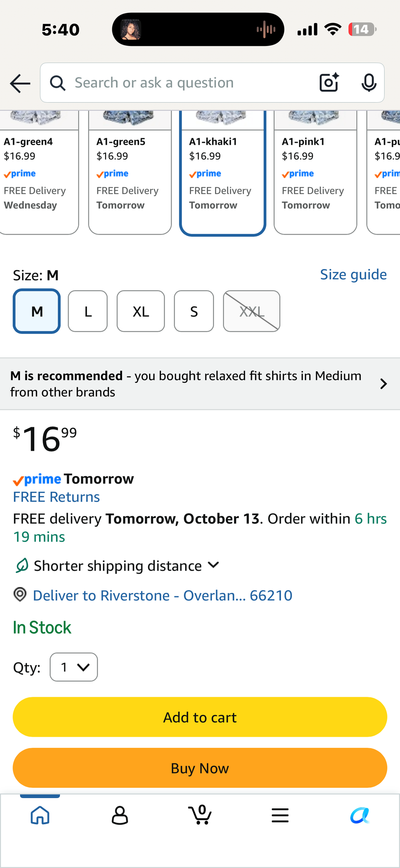Image resolution: width=400 pixels, height=868 pixels.
Task: Open camera lens visual search
Action: click(329, 83)
